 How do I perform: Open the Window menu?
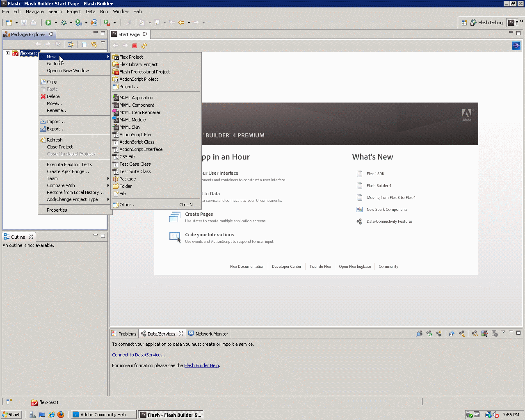pyautogui.click(x=121, y=11)
